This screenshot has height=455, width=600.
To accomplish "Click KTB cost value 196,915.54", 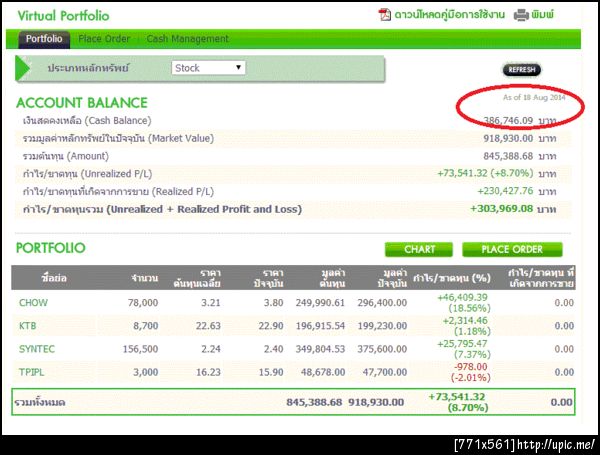I will click(x=320, y=326).
